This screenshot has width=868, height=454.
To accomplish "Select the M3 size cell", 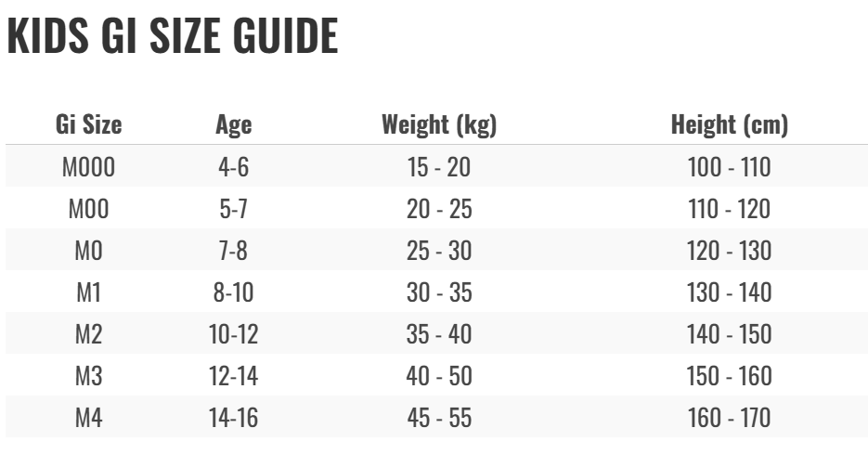I will point(88,376).
